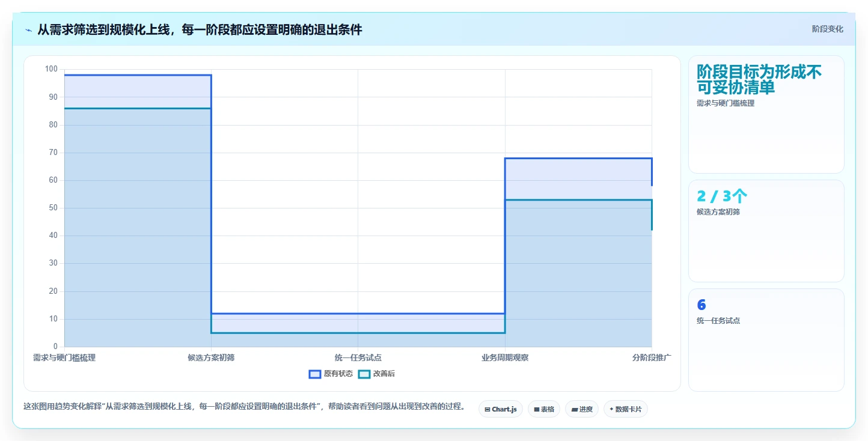This screenshot has height=441, width=868.
Task: Click the x-axis label 候选方案初筛
Action: (x=211, y=357)
